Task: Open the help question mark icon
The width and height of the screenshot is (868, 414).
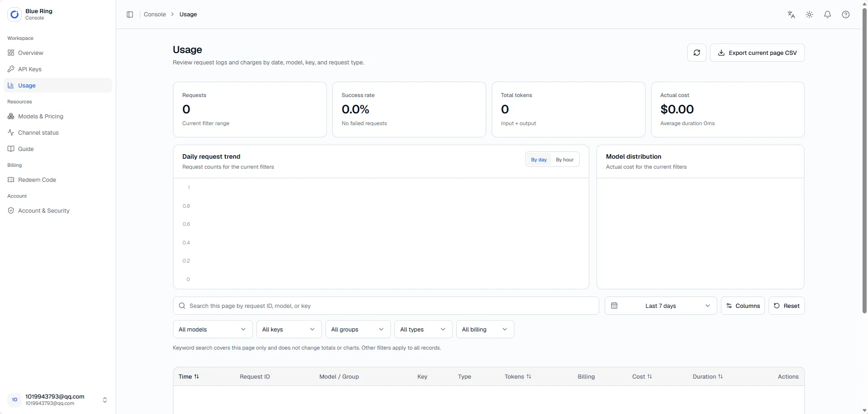Action: [x=846, y=15]
